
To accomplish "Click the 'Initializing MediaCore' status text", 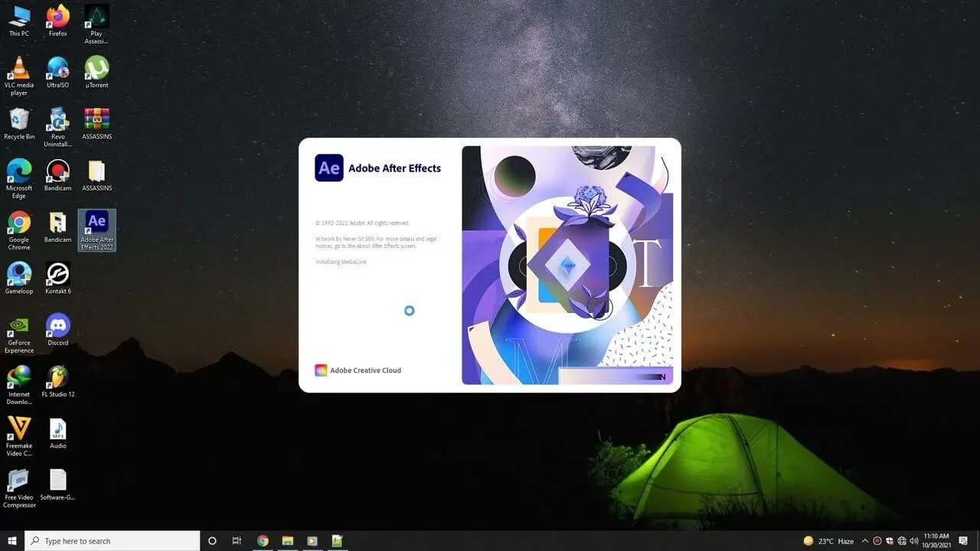I will point(342,262).
